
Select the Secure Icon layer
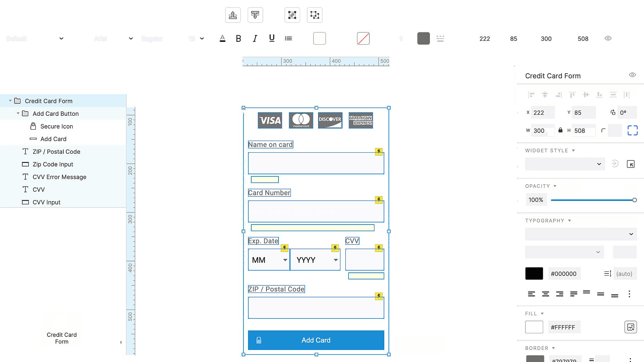pos(63,126)
